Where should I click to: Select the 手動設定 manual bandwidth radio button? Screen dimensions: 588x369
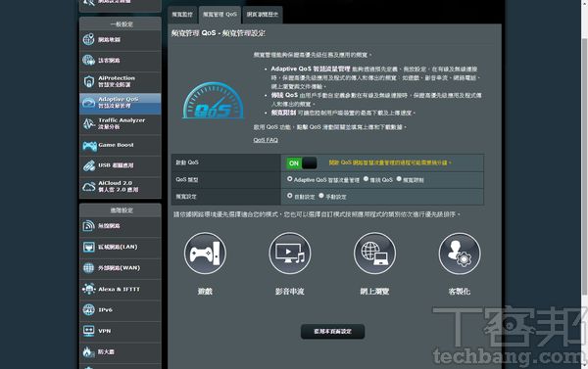(321, 196)
